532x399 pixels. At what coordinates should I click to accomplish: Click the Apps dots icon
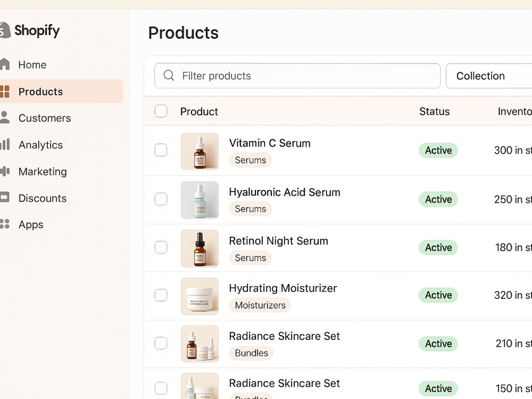tap(5, 224)
